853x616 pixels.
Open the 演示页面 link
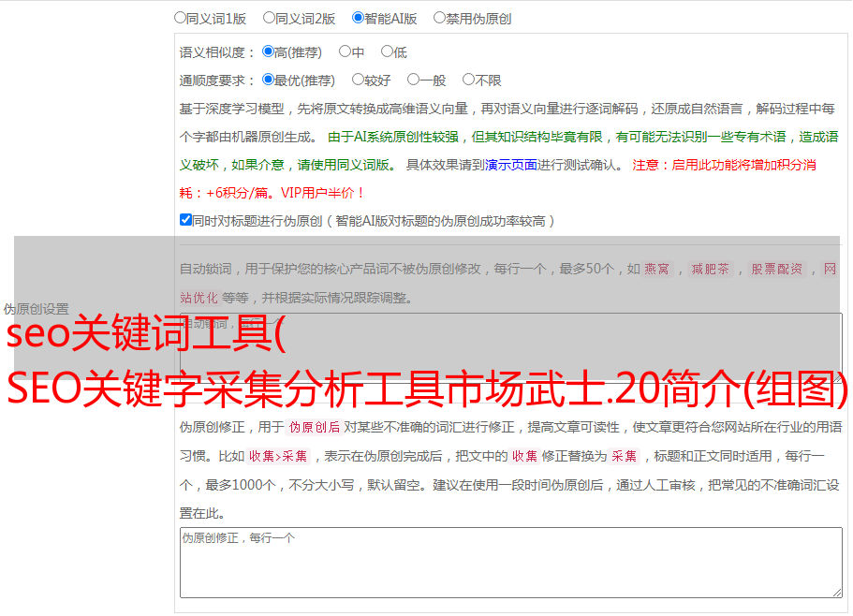511,165
